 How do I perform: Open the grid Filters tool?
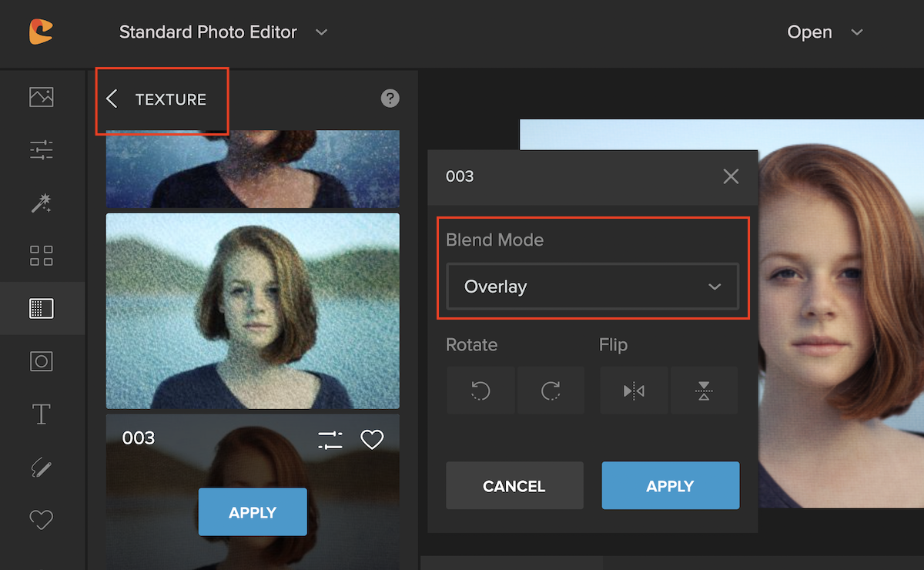pos(41,256)
